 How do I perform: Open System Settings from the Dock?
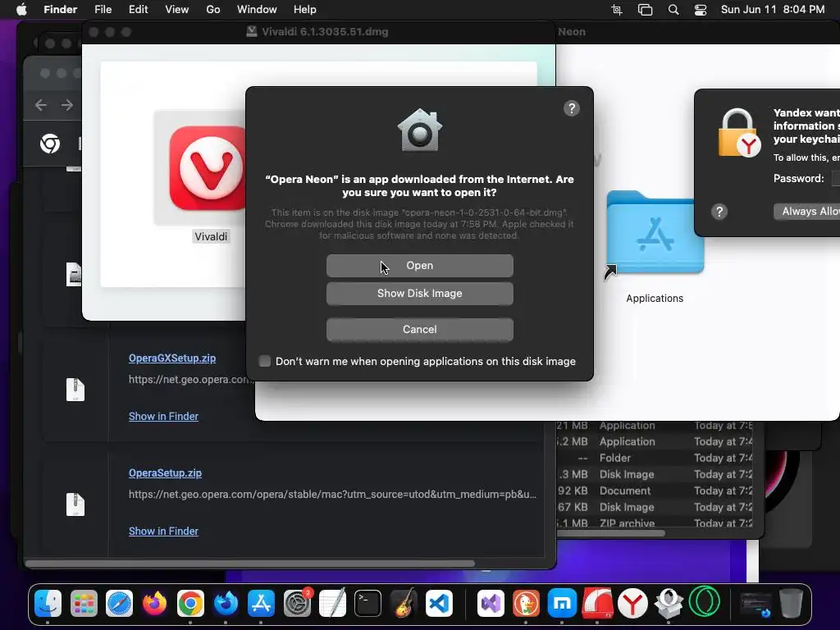(297, 603)
